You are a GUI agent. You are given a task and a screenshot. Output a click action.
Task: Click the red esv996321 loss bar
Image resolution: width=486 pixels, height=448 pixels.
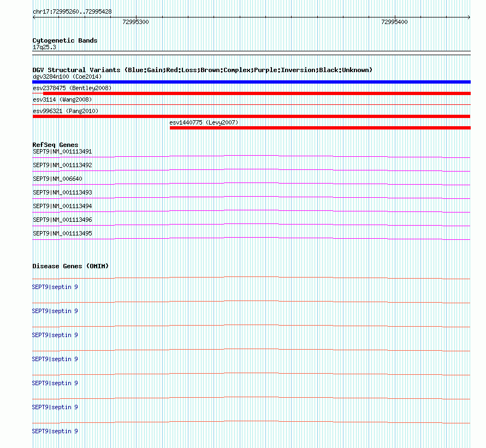[251, 116]
